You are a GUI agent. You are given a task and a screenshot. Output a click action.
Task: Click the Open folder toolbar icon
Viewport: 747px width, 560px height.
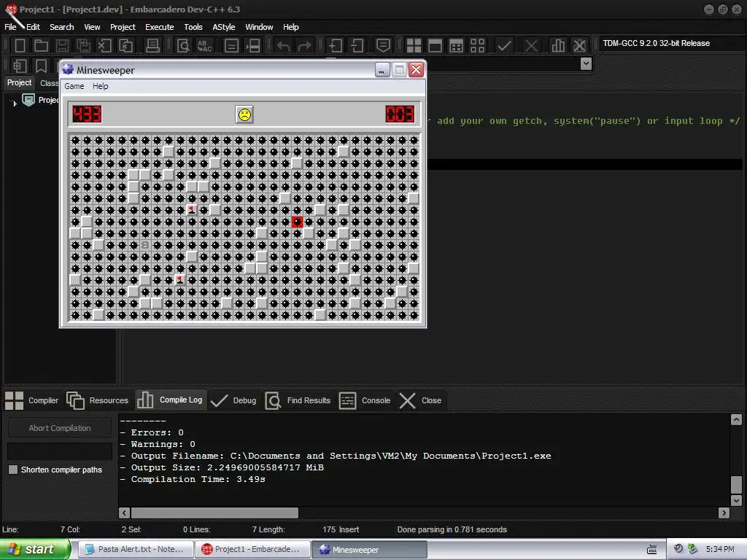(41, 46)
